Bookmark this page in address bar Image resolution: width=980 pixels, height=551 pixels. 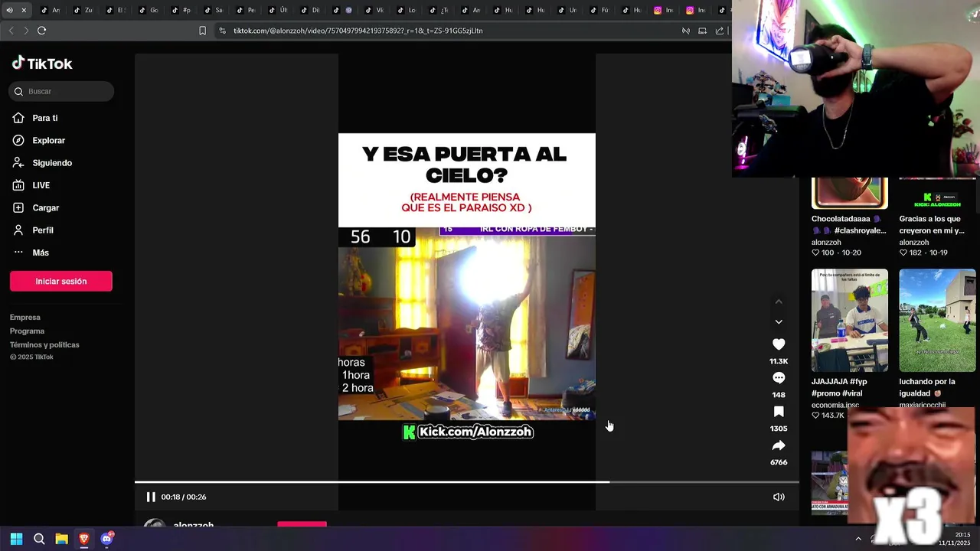coord(202,31)
